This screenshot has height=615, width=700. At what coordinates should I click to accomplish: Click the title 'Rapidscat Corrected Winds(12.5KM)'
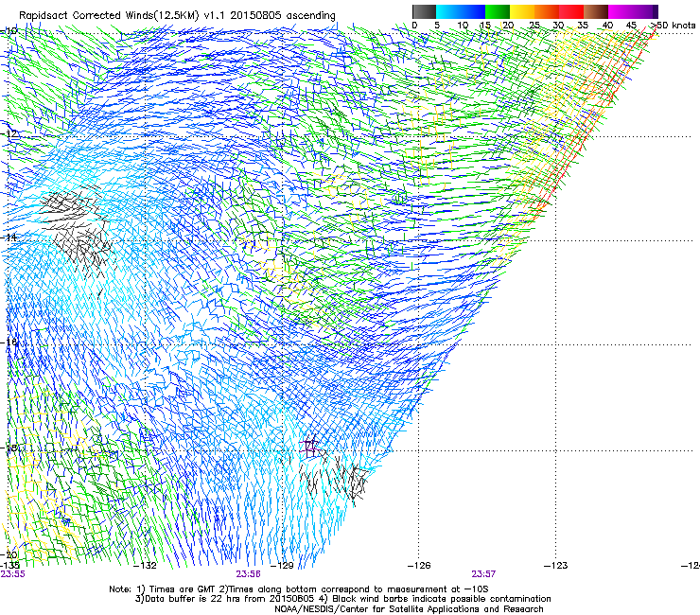109,16
